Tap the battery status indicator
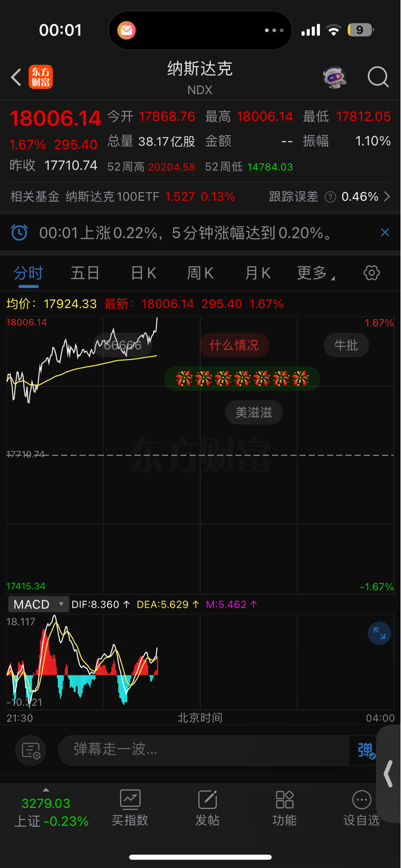 click(x=360, y=30)
